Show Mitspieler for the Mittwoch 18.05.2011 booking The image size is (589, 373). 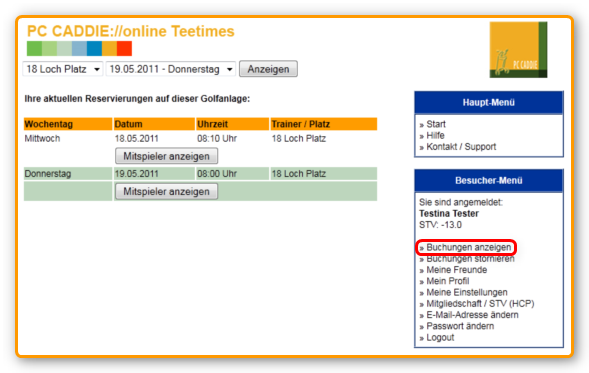pyautogui.click(x=166, y=156)
